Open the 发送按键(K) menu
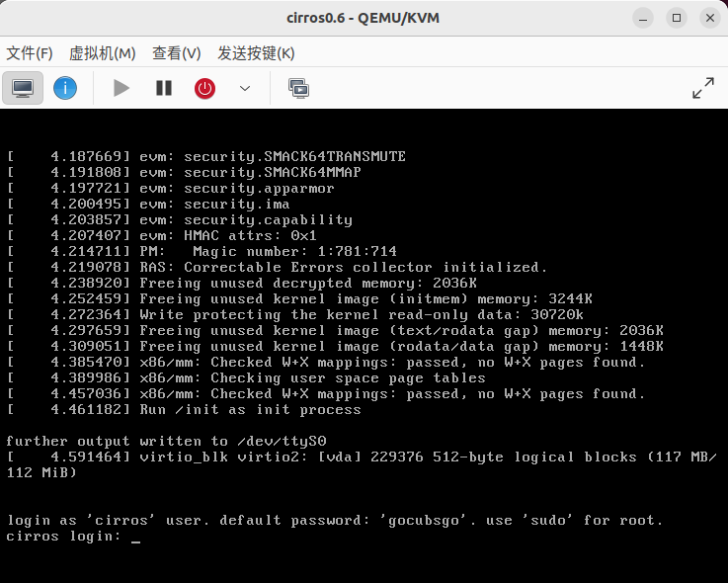The image size is (728, 583). (256, 53)
